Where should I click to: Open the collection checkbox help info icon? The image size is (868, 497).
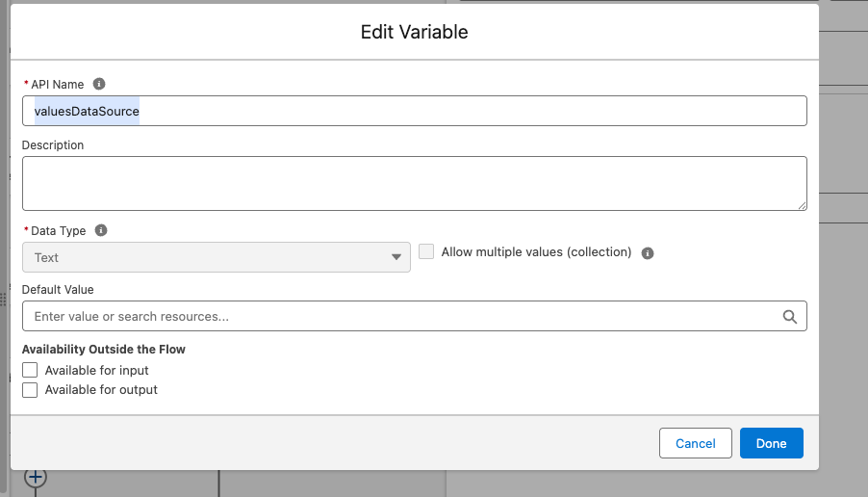point(648,253)
